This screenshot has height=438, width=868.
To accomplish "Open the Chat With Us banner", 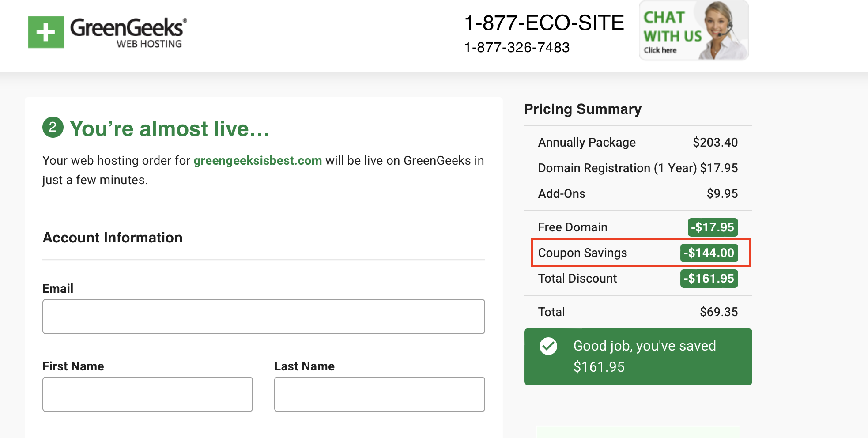I will coord(694,30).
